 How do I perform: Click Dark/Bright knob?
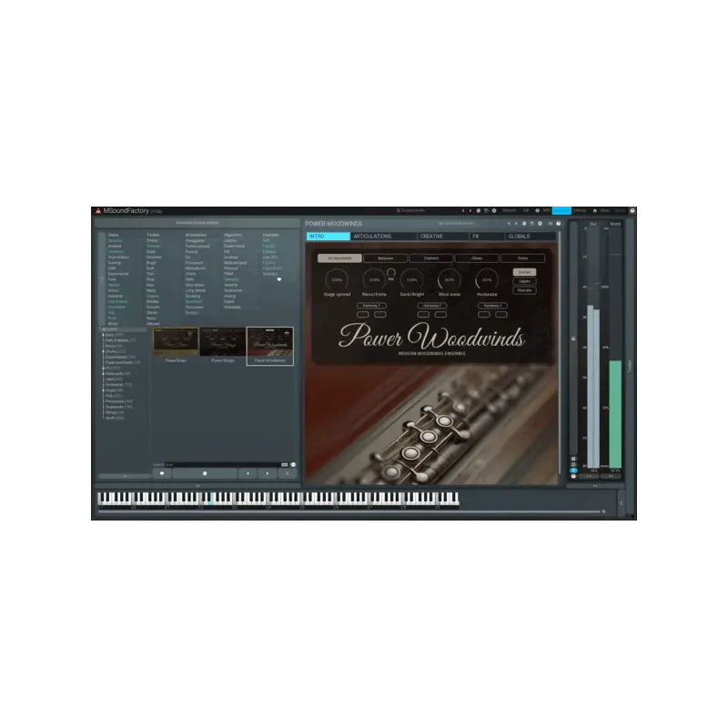[x=412, y=280]
